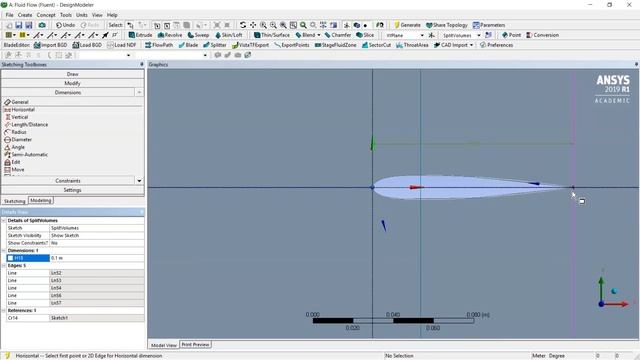
Task: Collapse Details of SplitVolumes section
Action: (x=4, y=220)
